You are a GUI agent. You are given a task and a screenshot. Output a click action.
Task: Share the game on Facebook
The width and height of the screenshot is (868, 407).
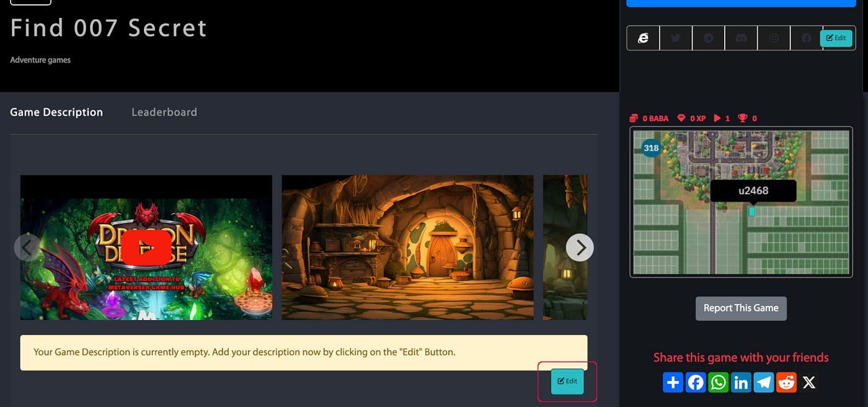(696, 382)
